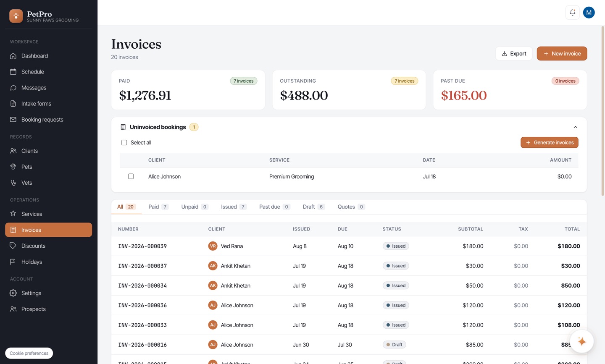Switch to the Quotes tab
605x364 pixels.
(351, 207)
